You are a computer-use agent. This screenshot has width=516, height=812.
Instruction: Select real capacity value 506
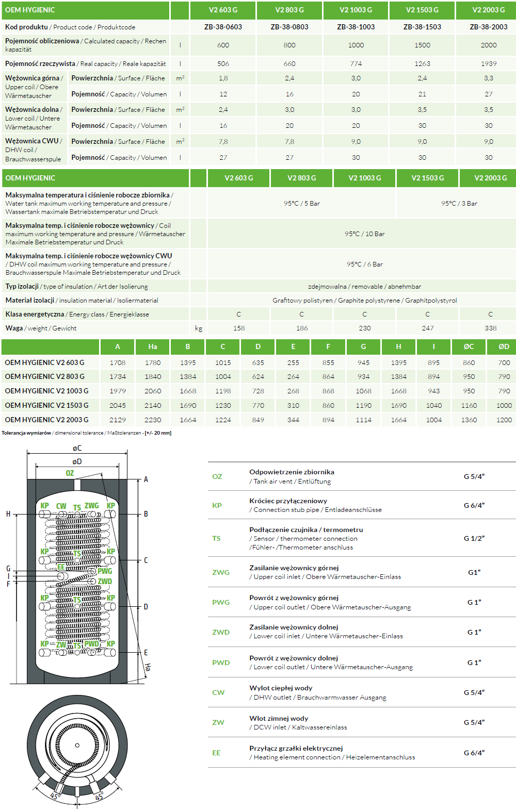point(223,63)
